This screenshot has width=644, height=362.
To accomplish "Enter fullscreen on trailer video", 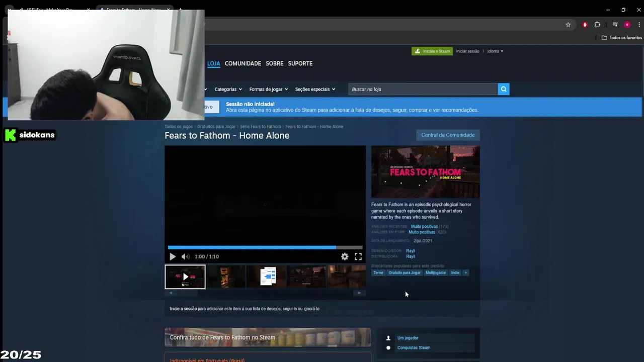I will [358, 256].
